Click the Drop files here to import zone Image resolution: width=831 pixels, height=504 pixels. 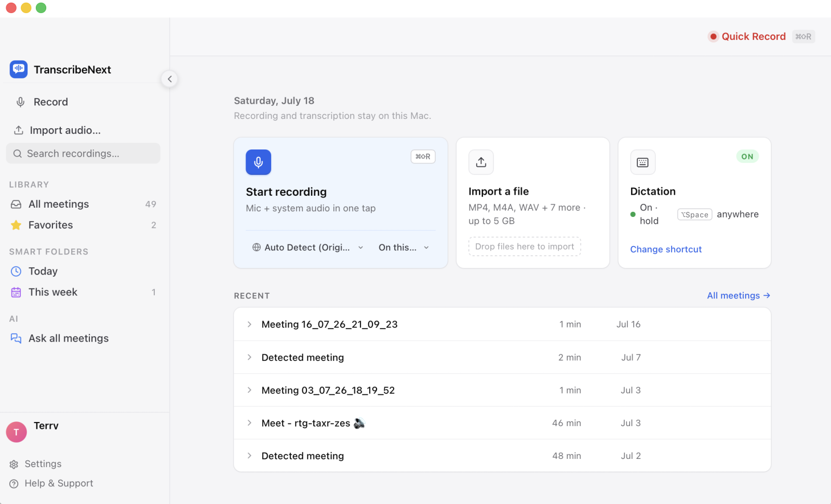(x=525, y=247)
